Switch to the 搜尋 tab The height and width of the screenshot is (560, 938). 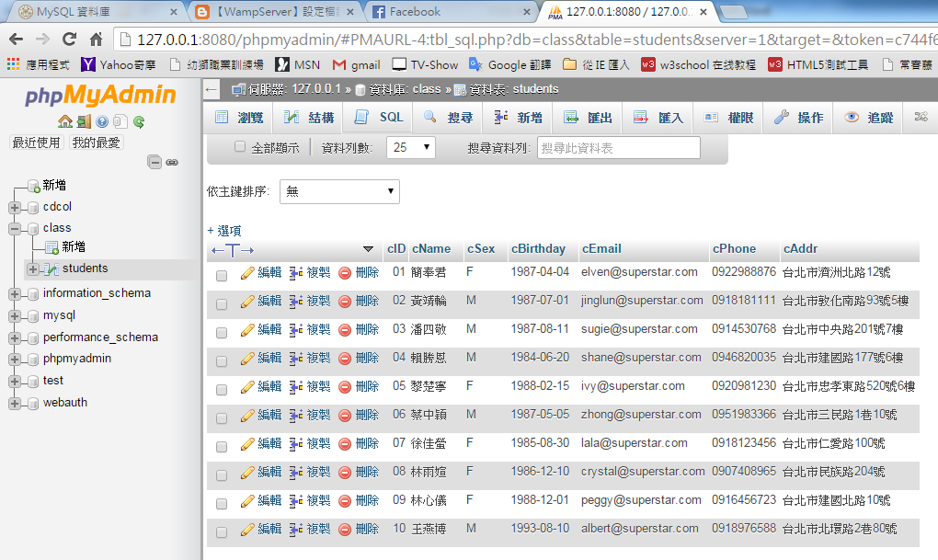(448, 118)
